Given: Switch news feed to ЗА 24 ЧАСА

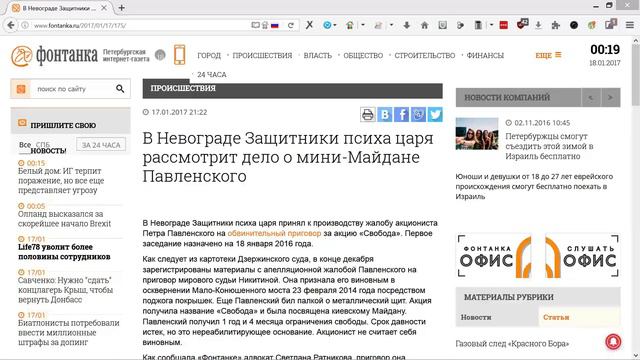Looking at the screenshot, I should point(101,145).
